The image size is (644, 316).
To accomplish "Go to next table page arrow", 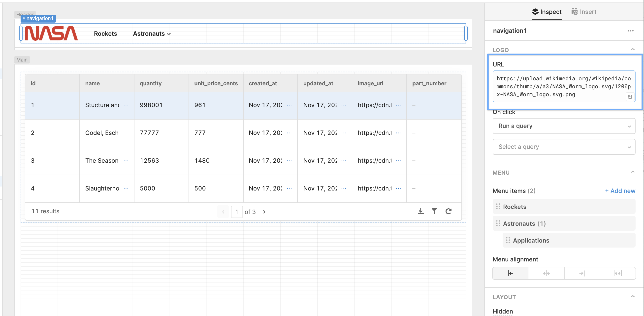I will point(264,212).
